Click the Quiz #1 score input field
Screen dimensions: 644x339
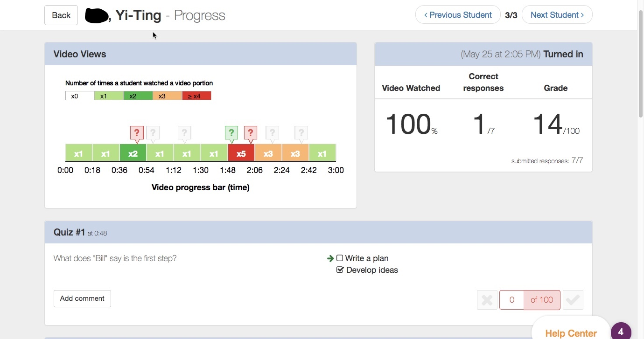pos(511,300)
